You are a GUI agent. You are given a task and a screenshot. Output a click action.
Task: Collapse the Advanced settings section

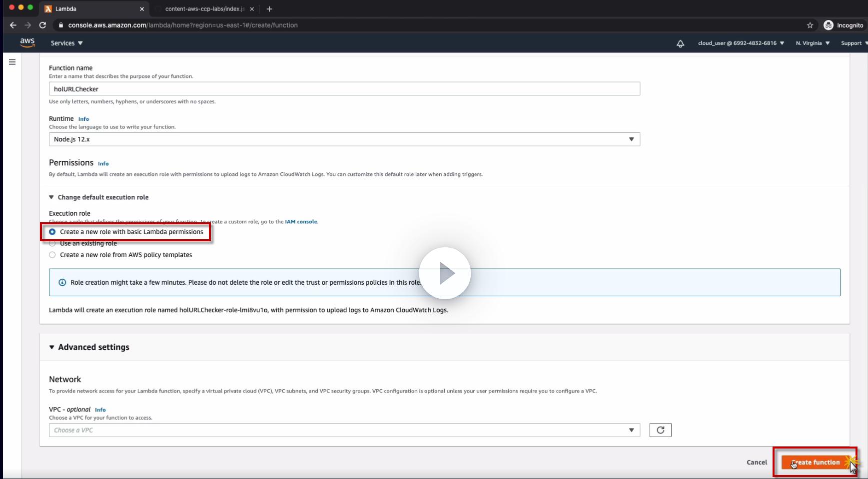89,347
